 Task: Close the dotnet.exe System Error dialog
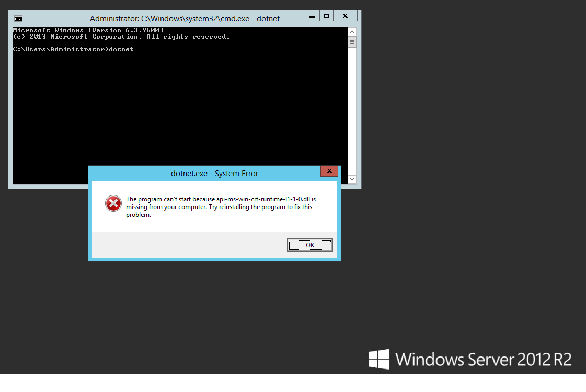coord(329,171)
